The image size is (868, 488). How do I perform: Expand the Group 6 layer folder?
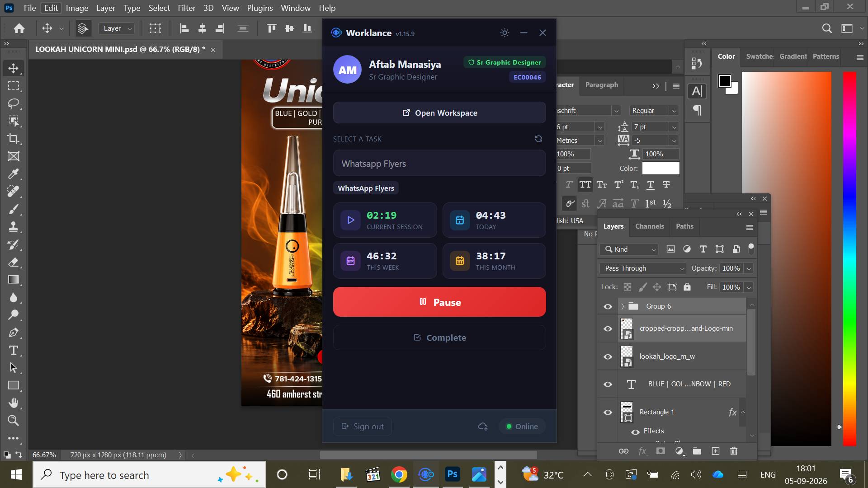coord(623,306)
